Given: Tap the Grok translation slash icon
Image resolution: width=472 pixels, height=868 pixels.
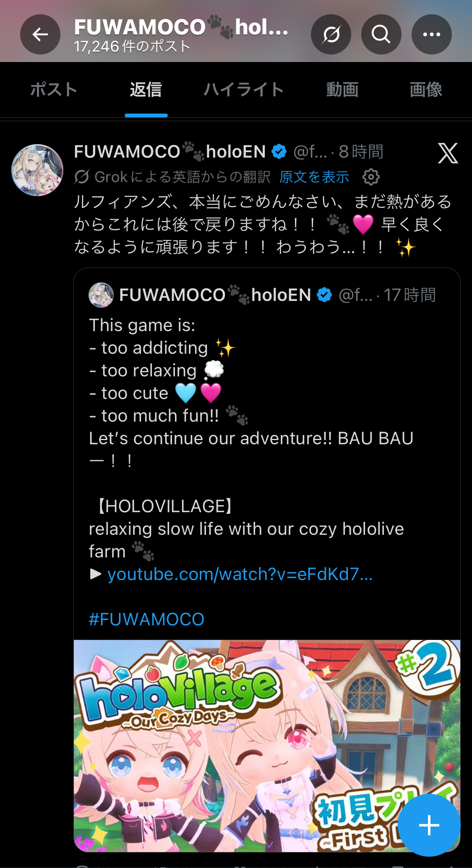Looking at the screenshot, I should coord(81,177).
